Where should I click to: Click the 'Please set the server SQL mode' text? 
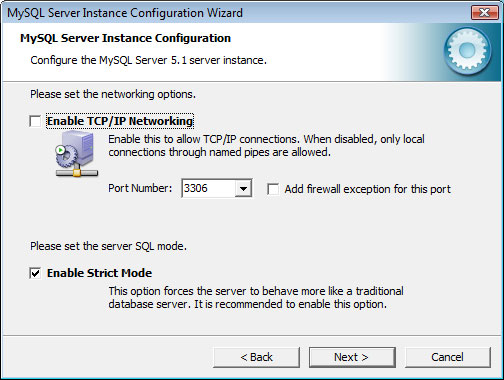point(108,246)
